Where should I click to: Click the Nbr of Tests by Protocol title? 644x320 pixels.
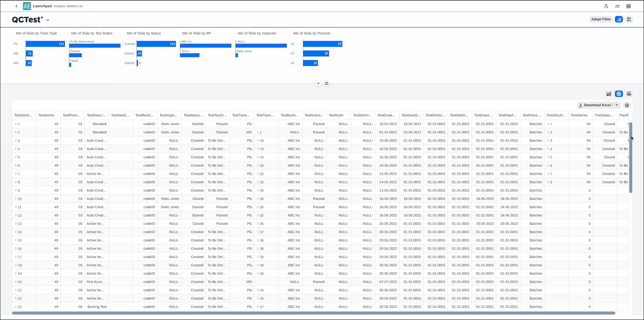pos(312,33)
